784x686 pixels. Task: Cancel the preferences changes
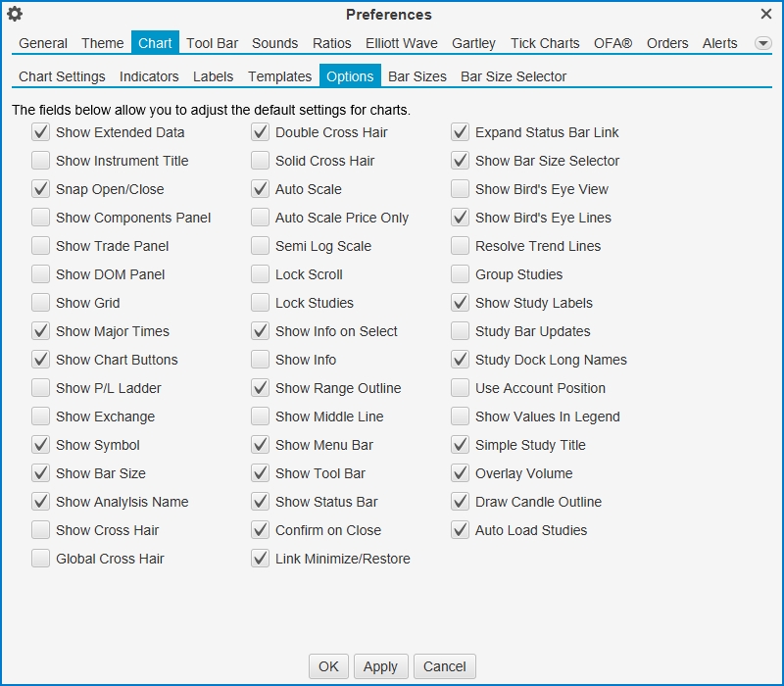tap(445, 666)
